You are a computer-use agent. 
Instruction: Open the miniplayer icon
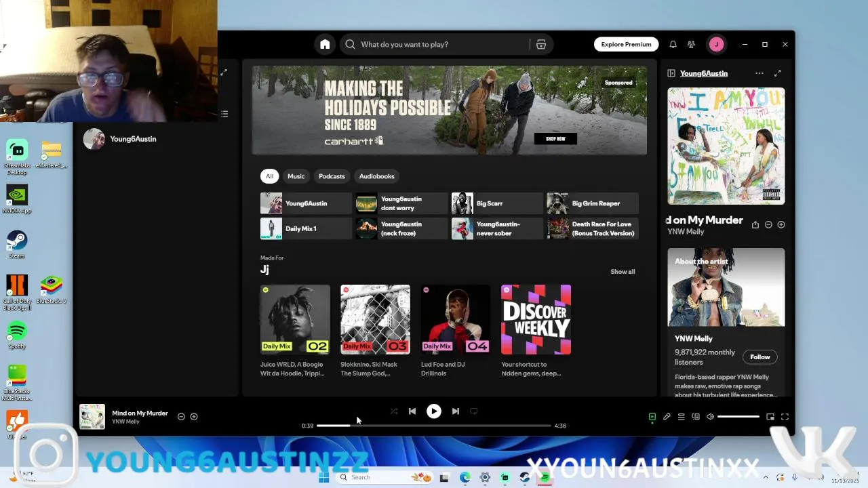pos(770,417)
